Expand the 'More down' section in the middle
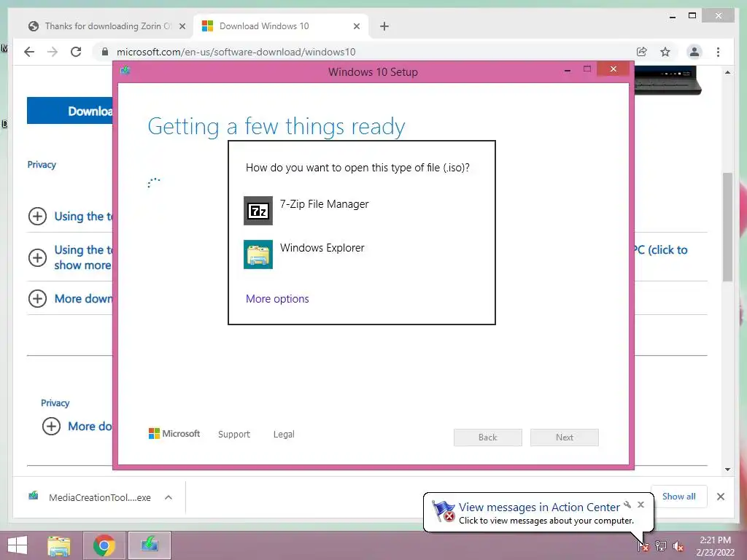This screenshot has height=560, width=747. coord(37,298)
